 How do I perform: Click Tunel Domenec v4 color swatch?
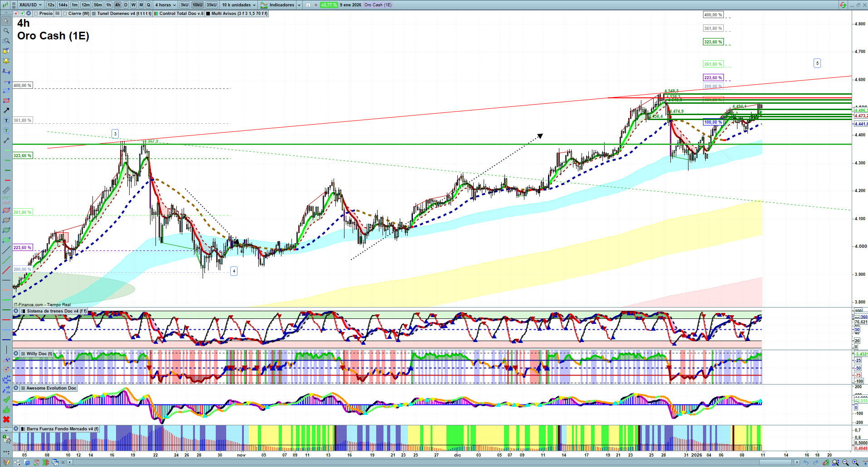pos(94,14)
